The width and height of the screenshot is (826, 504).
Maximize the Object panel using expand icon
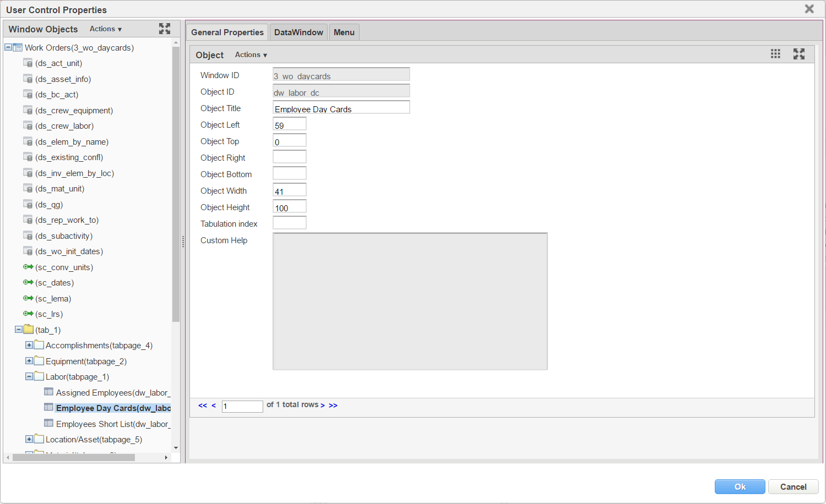pos(799,54)
